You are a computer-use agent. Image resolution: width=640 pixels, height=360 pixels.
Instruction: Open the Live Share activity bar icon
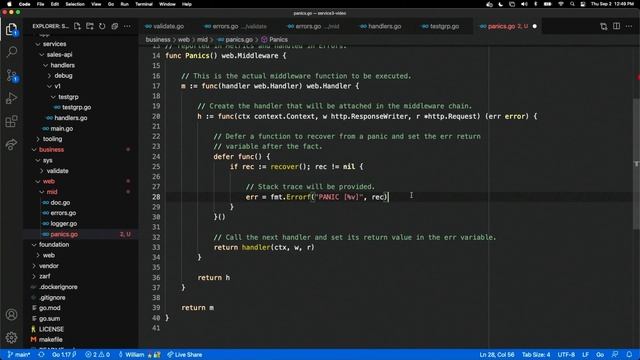pyautogui.click(x=11, y=144)
